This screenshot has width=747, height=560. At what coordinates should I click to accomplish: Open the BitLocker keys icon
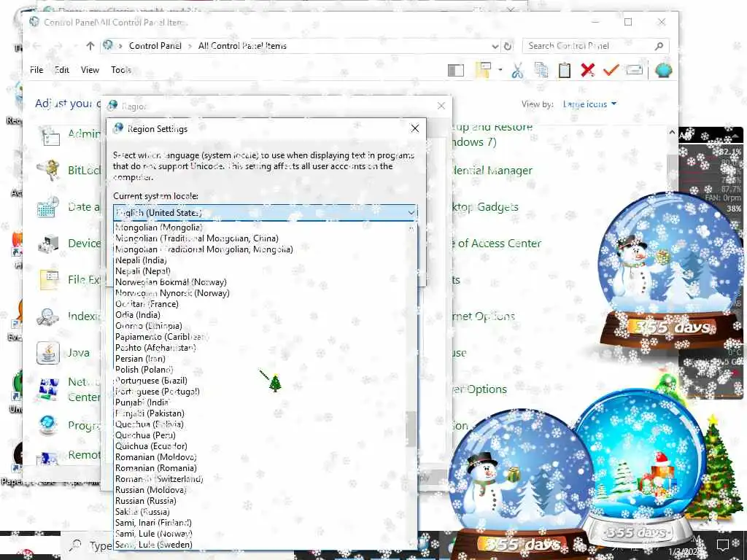48,170
